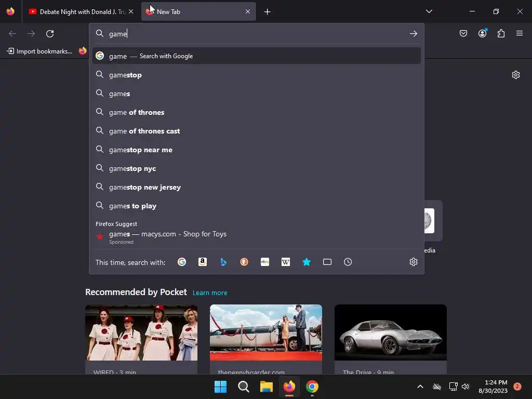Screen dimensions: 532x399
Task: Open the Firefox application menu
Action: click(x=520, y=33)
